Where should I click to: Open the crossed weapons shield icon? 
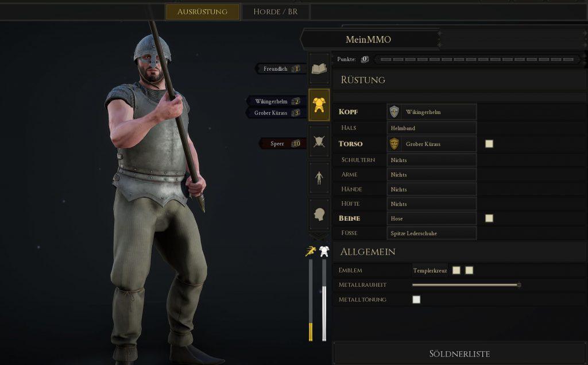point(319,141)
